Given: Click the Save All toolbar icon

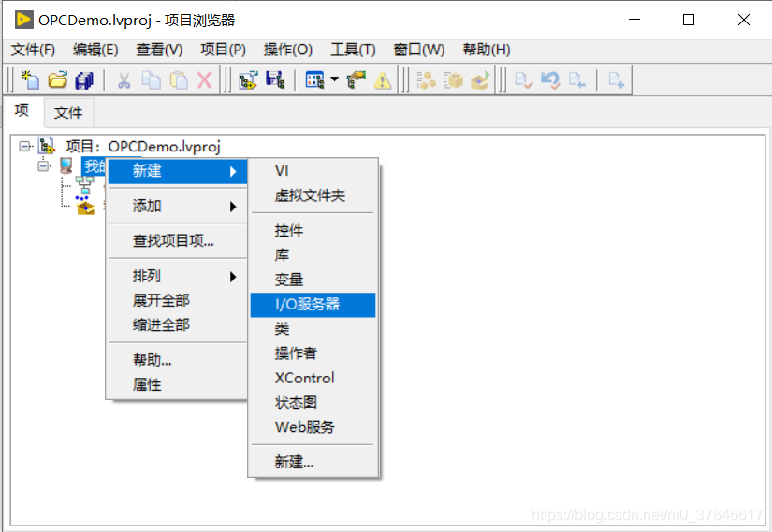Looking at the screenshot, I should pos(83,80).
